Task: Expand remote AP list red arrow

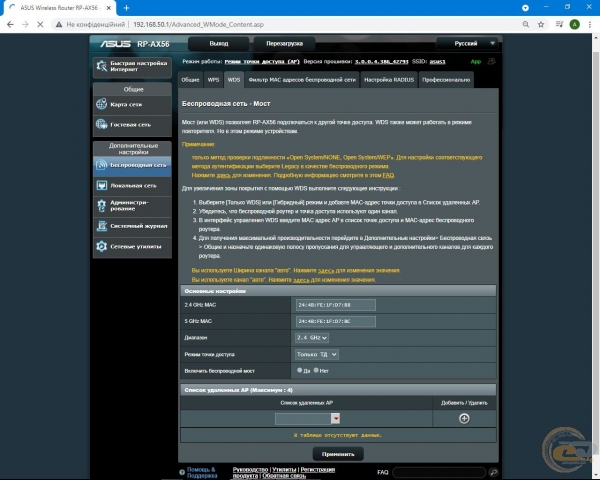Action: pyautogui.click(x=336, y=418)
